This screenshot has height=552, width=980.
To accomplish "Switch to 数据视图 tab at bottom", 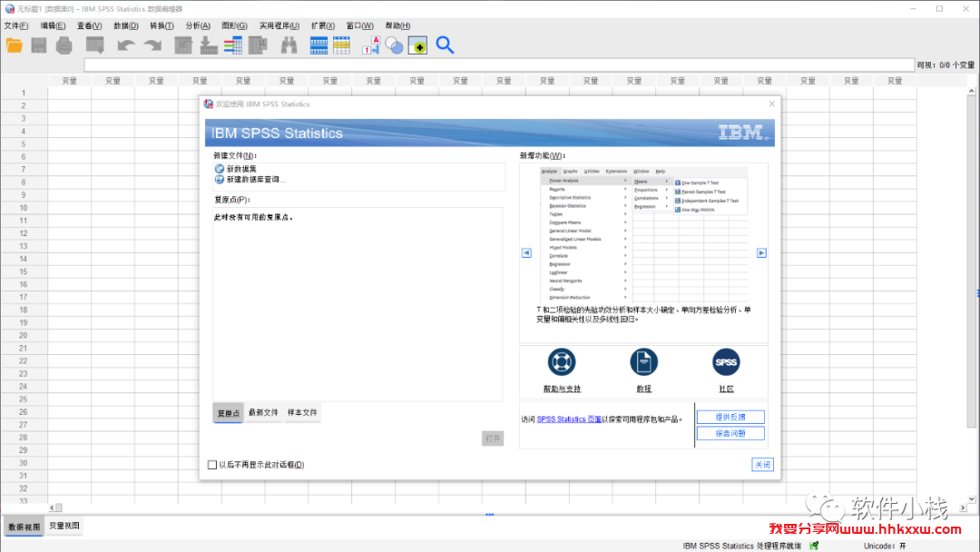I will (24, 527).
